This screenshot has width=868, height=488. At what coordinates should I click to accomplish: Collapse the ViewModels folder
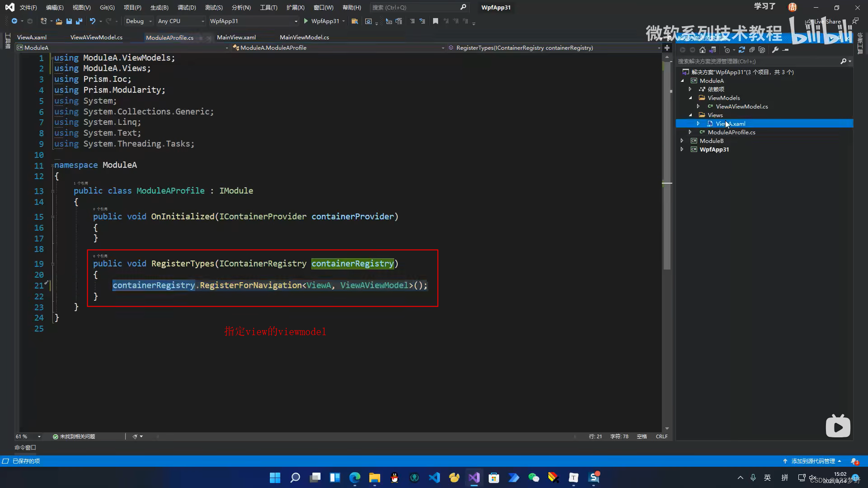point(690,98)
